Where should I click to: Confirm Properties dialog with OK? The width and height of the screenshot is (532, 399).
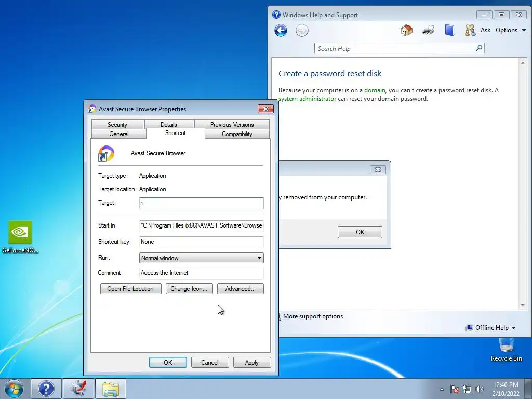point(168,362)
